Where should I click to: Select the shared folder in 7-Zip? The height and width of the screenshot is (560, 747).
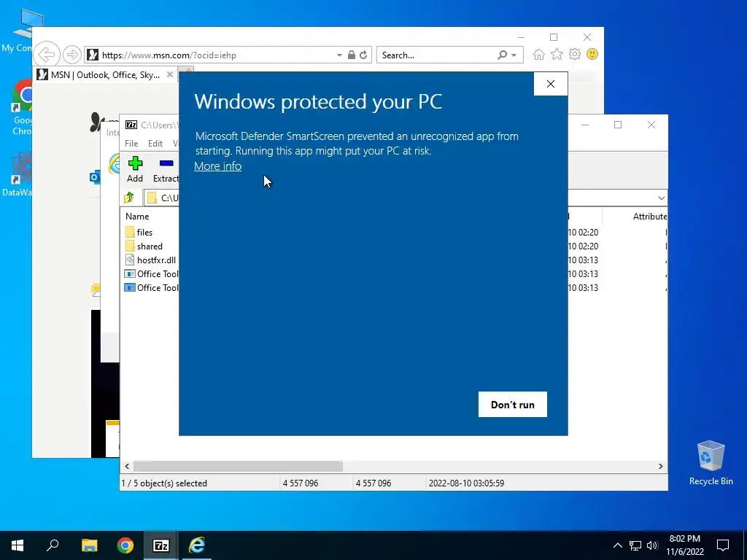(x=150, y=246)
